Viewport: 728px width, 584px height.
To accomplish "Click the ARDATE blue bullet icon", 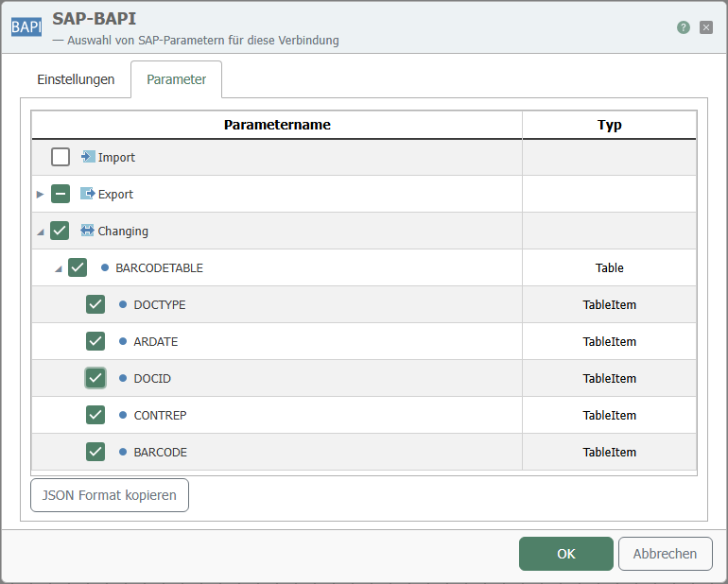I will (x=123, y=341).
